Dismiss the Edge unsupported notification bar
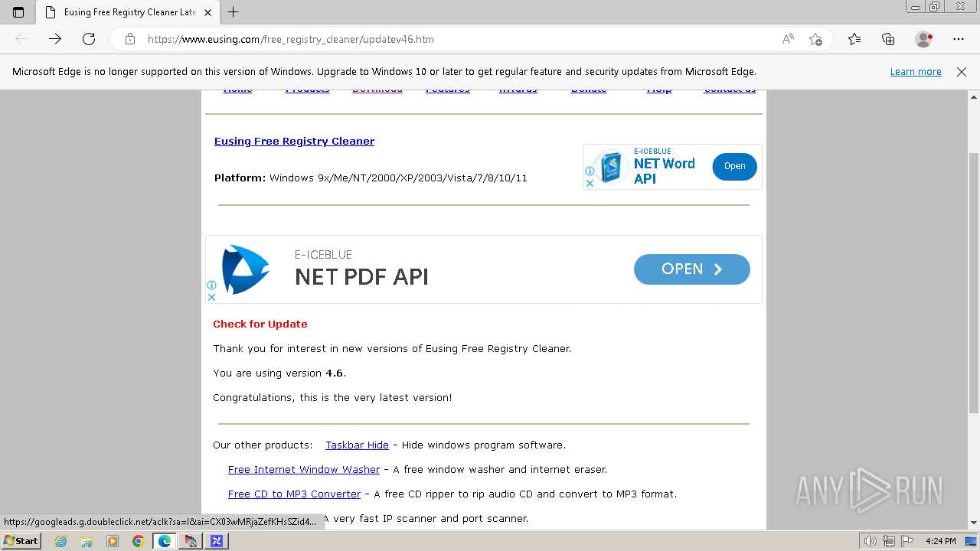 [x=962, y=72]
